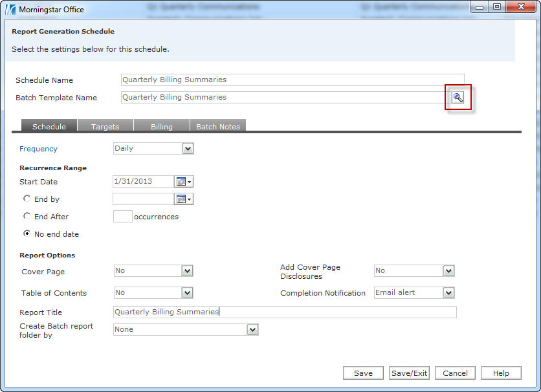Select the End by radio button
This screenshot has height=392, width=541.
click(x=27, y=199)
